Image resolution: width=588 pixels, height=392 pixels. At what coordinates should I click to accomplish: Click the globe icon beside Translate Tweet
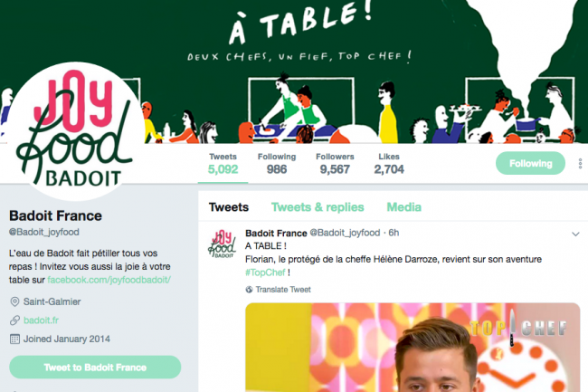tap(249, 290)
